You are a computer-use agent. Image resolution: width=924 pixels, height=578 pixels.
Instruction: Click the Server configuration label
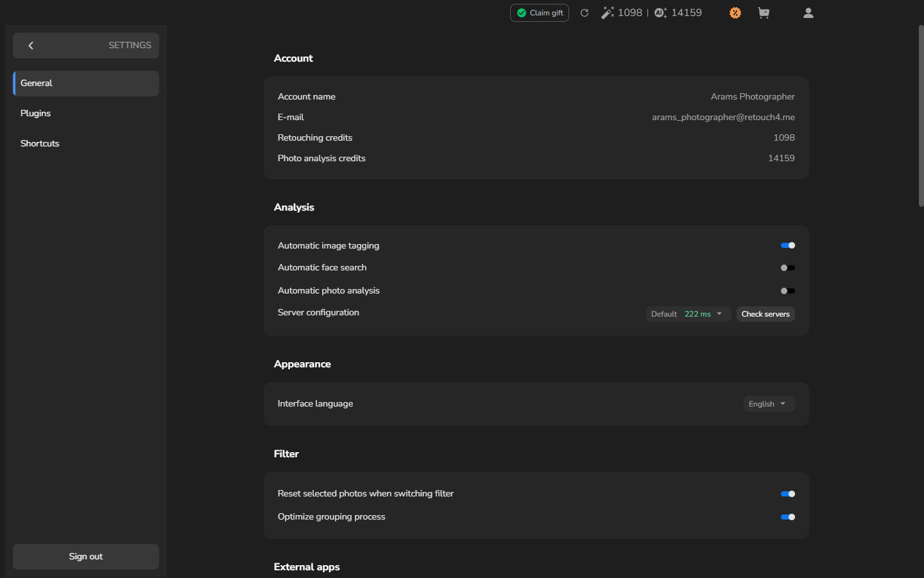click(x=318, y=313)
